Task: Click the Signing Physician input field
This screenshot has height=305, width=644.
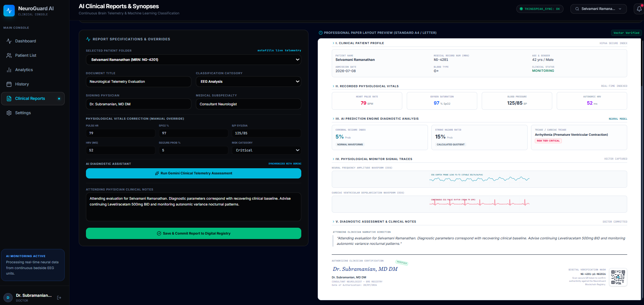Action: tap(138, 104)
